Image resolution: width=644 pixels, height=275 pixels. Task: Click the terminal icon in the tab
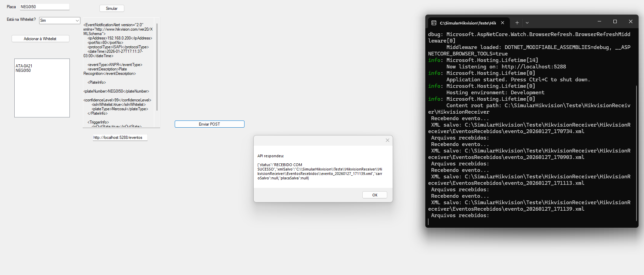coord(434,23)
